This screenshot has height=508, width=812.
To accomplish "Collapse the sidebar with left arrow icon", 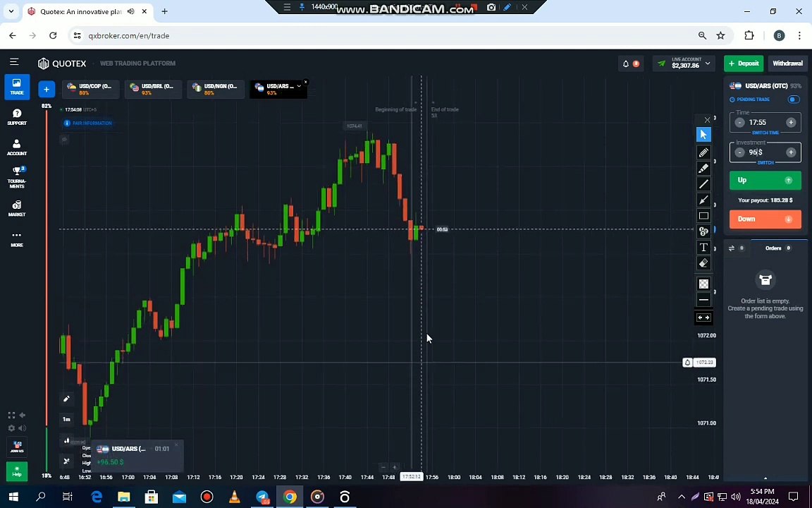I will [x=23, y=415].
